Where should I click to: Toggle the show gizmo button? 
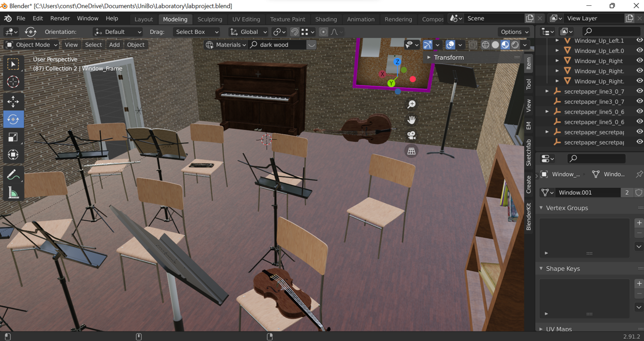(427, 45)
